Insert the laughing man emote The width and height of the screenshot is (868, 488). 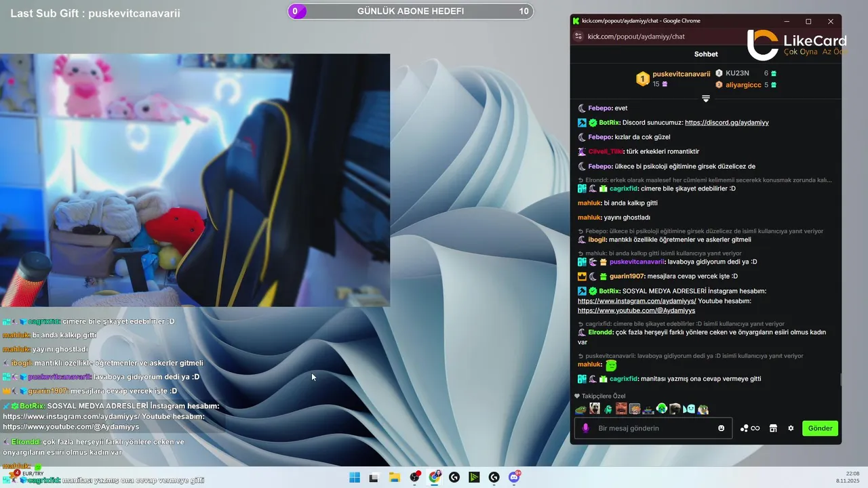[621, 409]
